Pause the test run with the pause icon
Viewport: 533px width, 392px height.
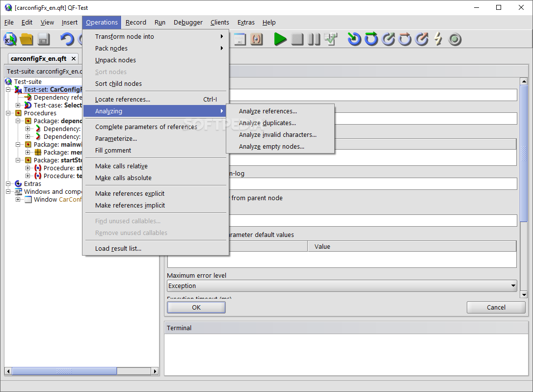tap(314, 39)
